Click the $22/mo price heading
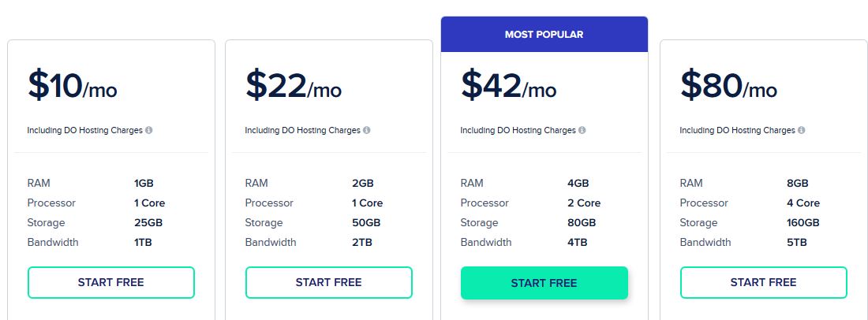Viewport: 868px width, 320px height. pyautogui.click(x=294, y=86)
